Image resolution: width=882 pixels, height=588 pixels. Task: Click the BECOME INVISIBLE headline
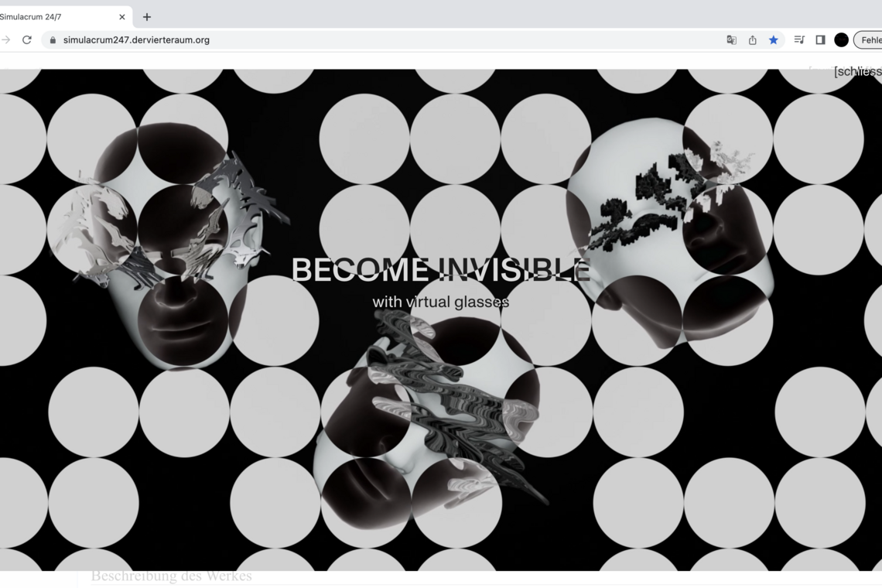pos(440,270)
